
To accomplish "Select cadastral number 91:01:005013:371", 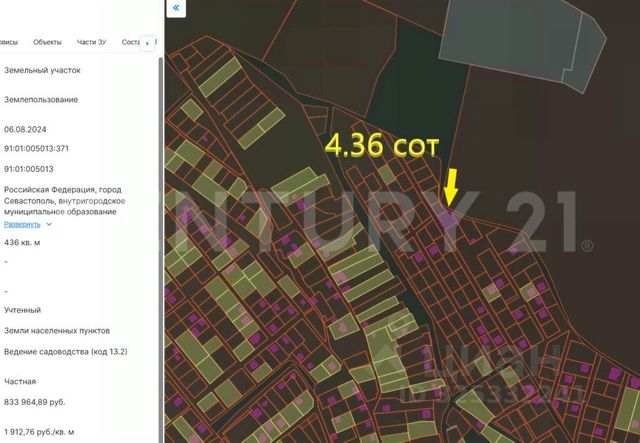I will 36,149.
